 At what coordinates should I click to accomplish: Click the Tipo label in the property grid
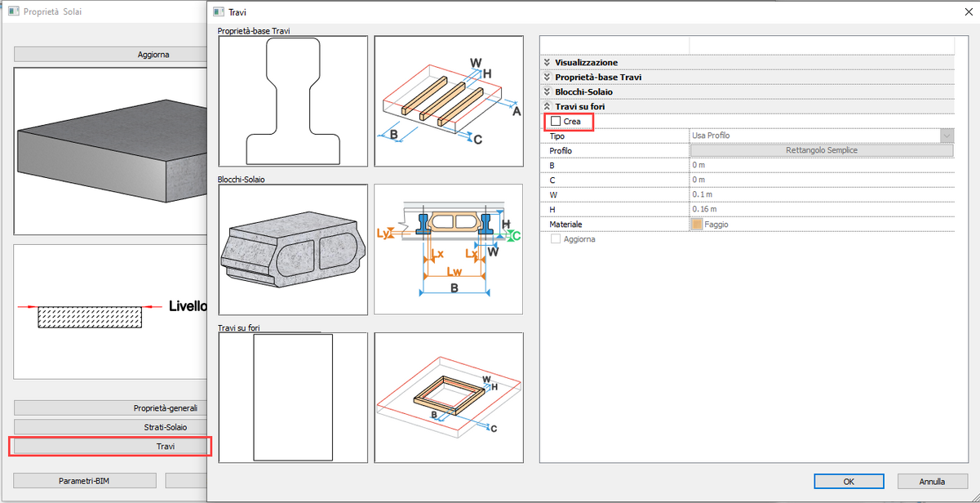(557, 136)
